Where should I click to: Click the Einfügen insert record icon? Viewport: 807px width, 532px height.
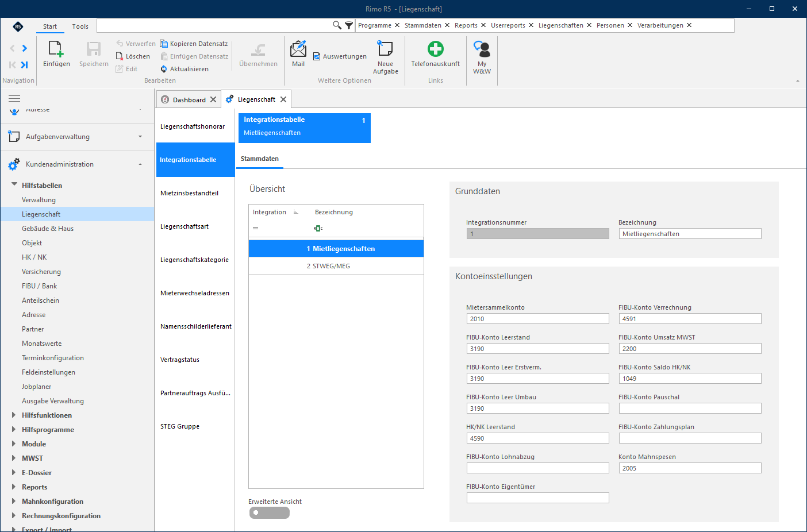pyautogui.click(x=56, y=49)
